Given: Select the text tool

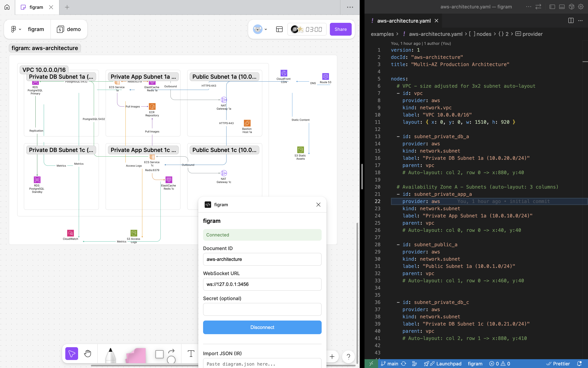Looking at the screenshot, I should click(x=191, y=353).
